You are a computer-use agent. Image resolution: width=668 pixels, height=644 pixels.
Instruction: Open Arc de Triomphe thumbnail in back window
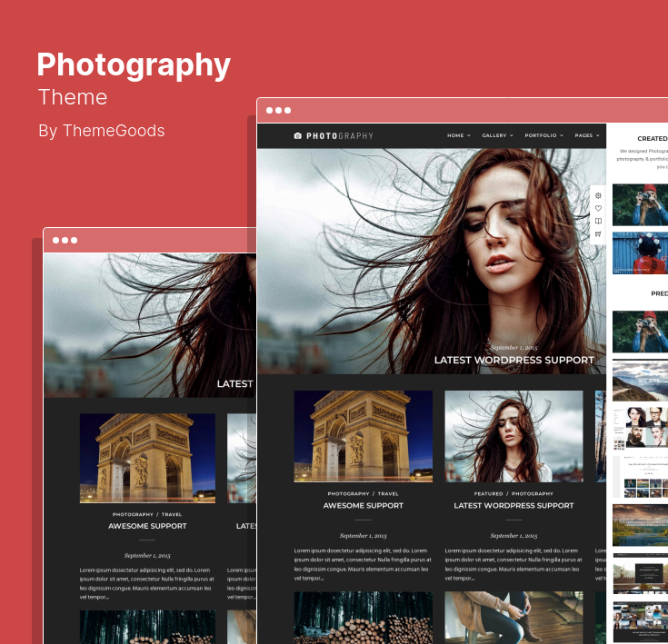point(147,459)
